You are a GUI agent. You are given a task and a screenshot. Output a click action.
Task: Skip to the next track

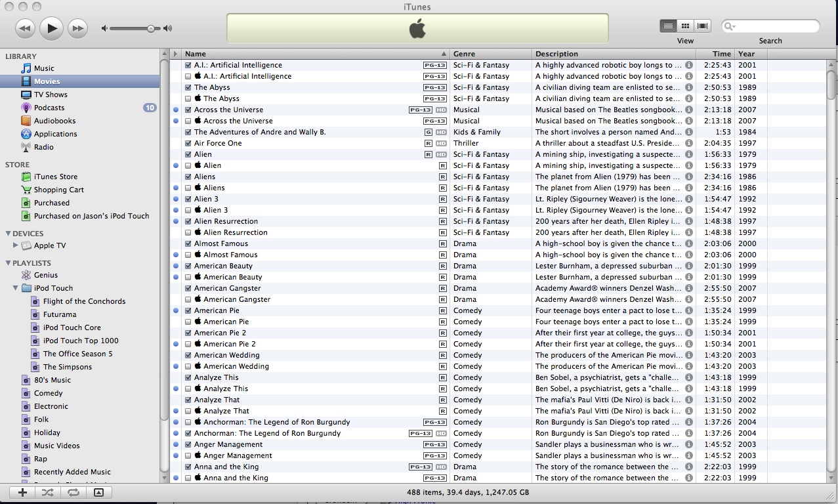tap(77, 28)
